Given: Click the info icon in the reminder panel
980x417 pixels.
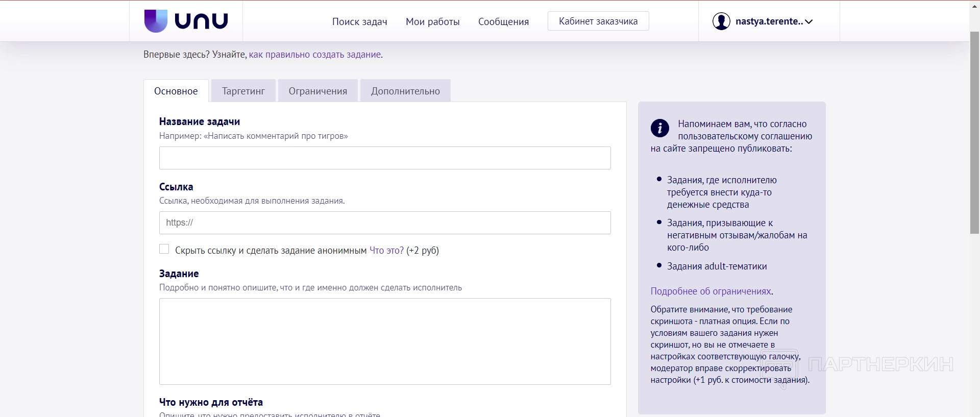Looking at the screenshot, I should pos(659,128).
